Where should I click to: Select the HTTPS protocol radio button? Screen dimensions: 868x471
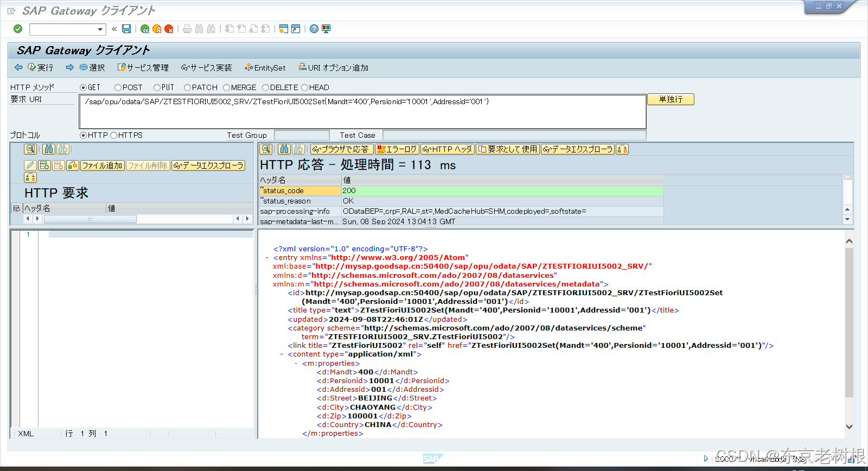coord(113,135)
